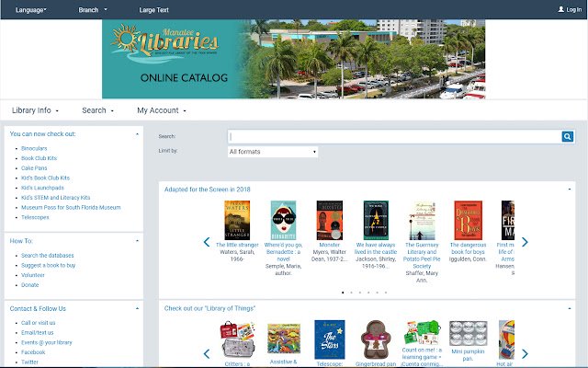Click in the catalog search field
Image resolution: width=588 pixels, height=368 pixels.
[394, 136]
